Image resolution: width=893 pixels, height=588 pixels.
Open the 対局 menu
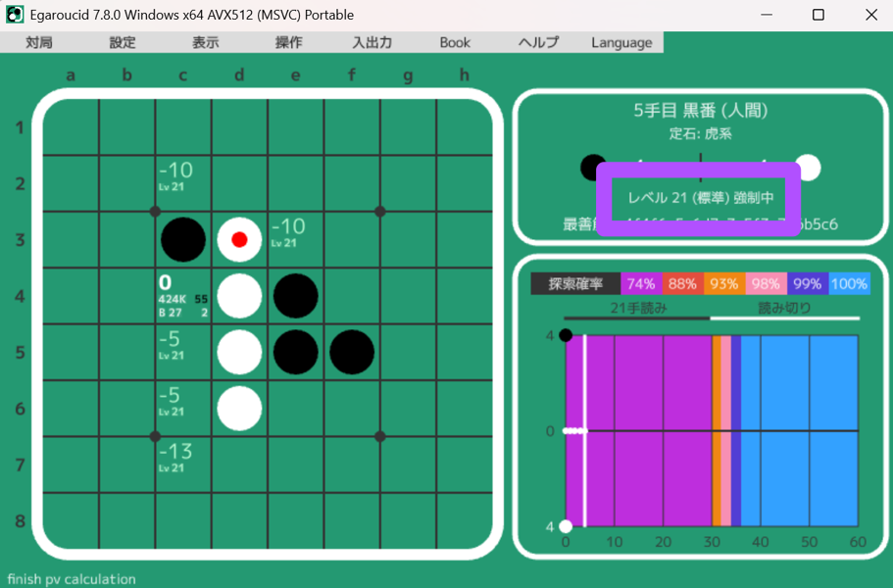click(x=39, y=42)
